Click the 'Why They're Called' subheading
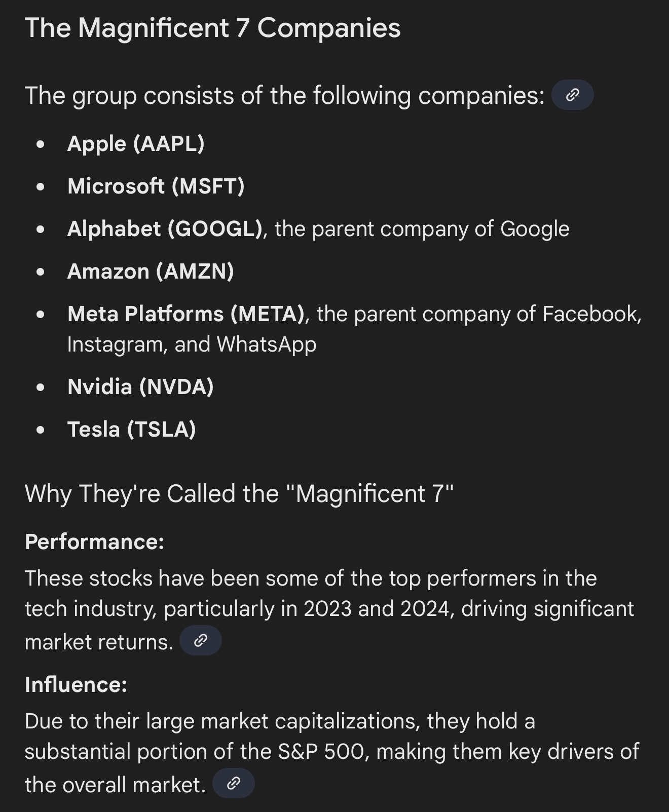Screen dimensions: 669x812 239,493
